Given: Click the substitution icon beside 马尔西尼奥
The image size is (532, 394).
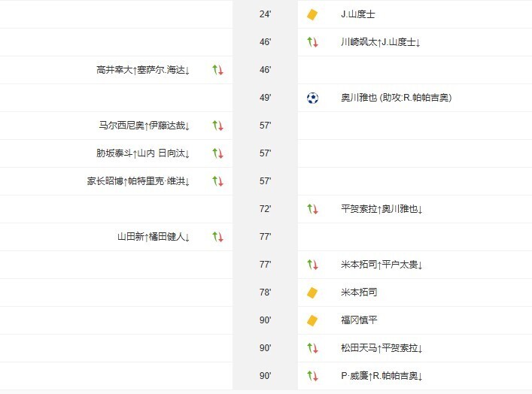Looking at the screenshot, I should pyautogui.click(x=218, y=126).
